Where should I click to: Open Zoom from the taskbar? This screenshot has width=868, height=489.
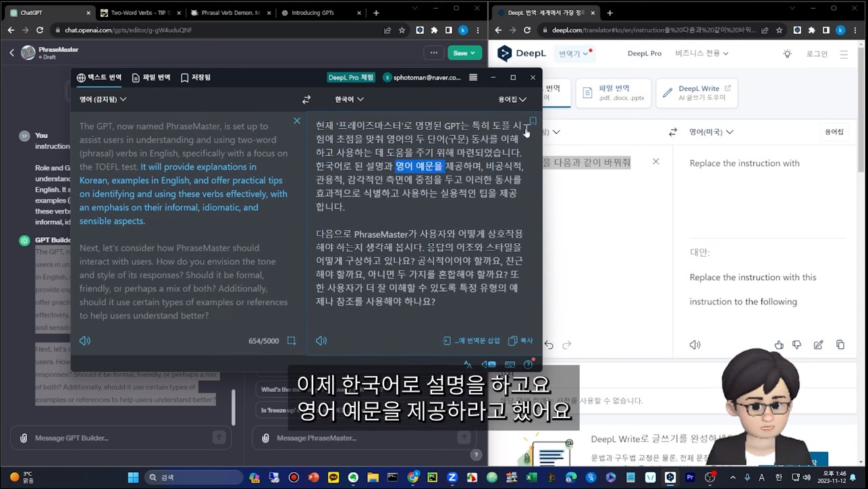click(x=452, y=478)
